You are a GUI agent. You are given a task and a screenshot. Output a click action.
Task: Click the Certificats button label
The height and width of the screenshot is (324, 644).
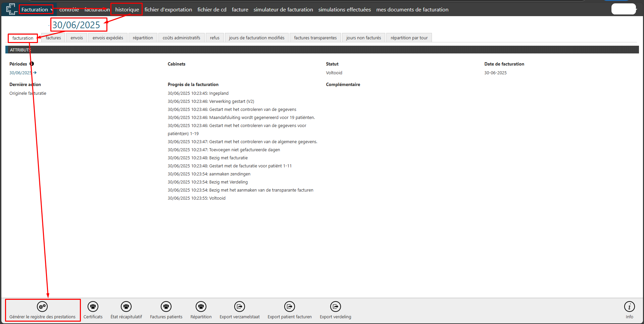coord(93,317)
